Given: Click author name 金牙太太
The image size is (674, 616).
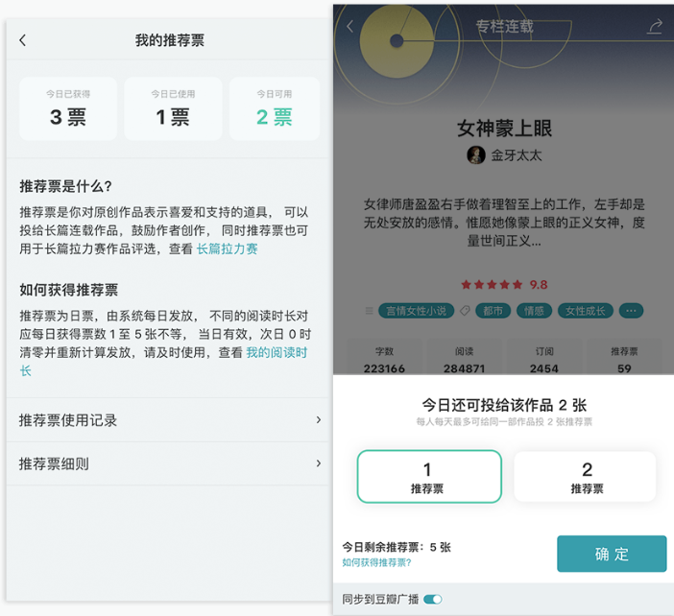Looking at the screenshot, I should [517, 155].
